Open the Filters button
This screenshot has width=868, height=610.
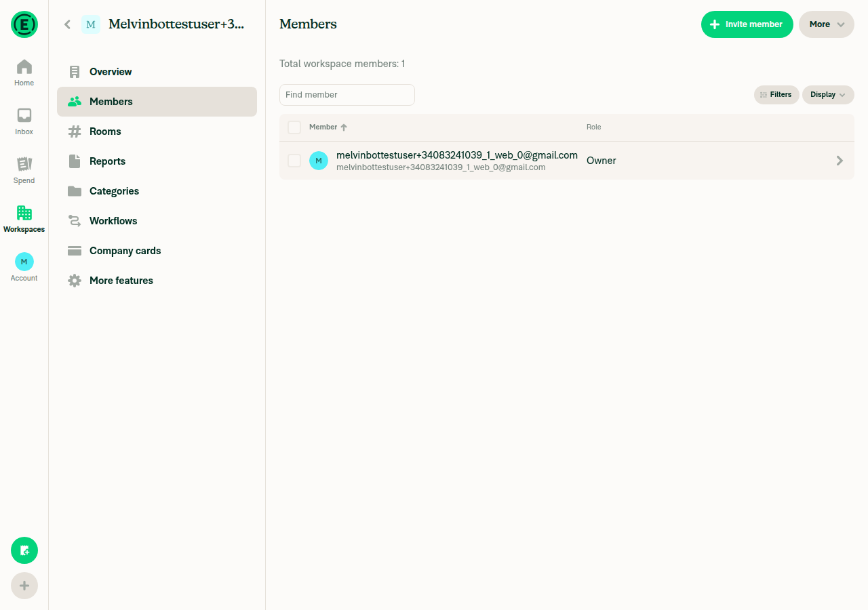776,95
